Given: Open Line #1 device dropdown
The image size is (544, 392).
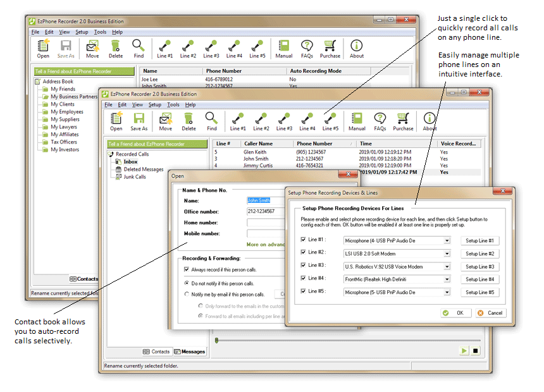Looking at the screenshot, I should [x=447, y=241].
